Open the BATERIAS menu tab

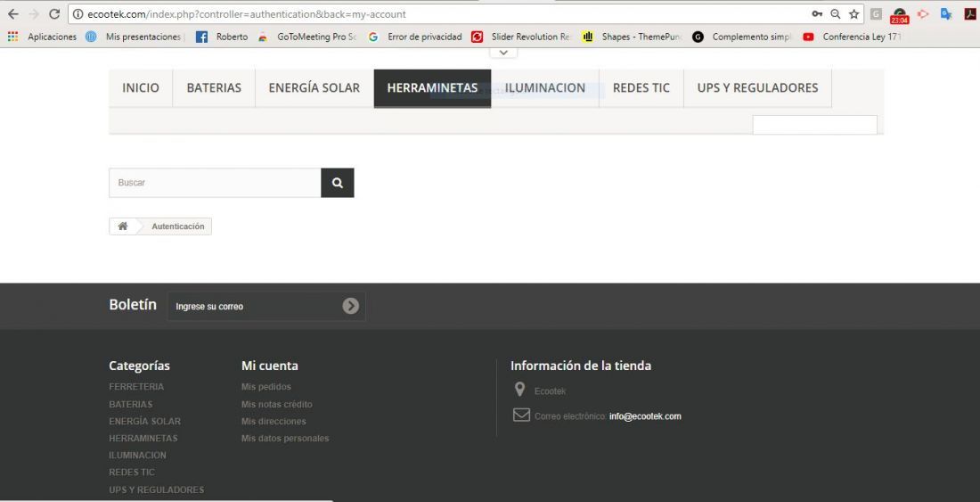pyautogui.click(x=214, y=88)
